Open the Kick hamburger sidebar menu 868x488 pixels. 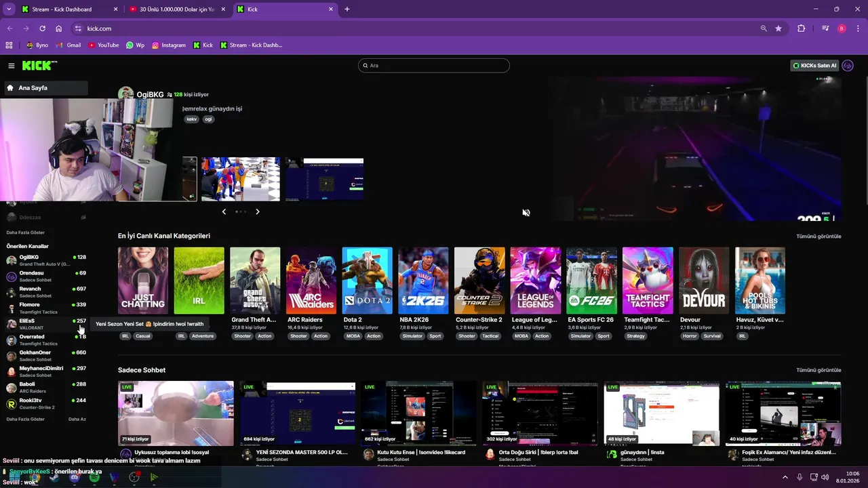click(12, 66)
